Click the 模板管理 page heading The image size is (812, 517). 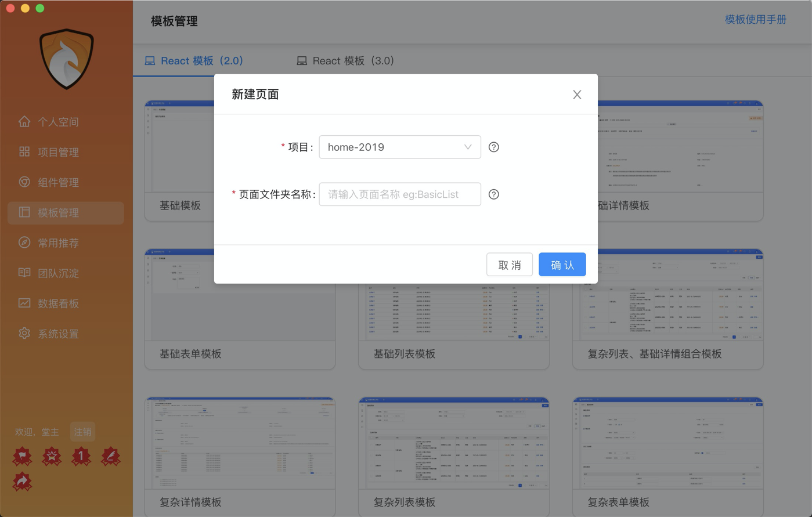click(x=174, y=21)
